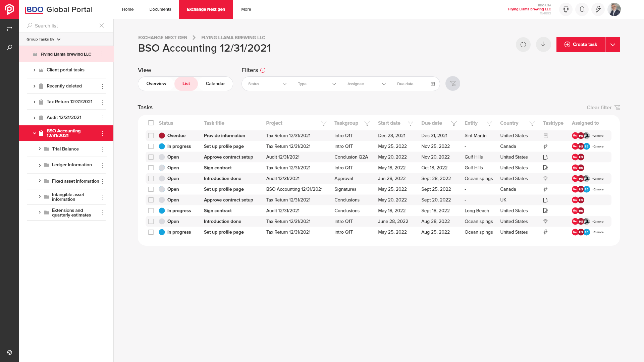Click FLYING LLAMA BREWING LLC breadcrumb

(233, 38)
